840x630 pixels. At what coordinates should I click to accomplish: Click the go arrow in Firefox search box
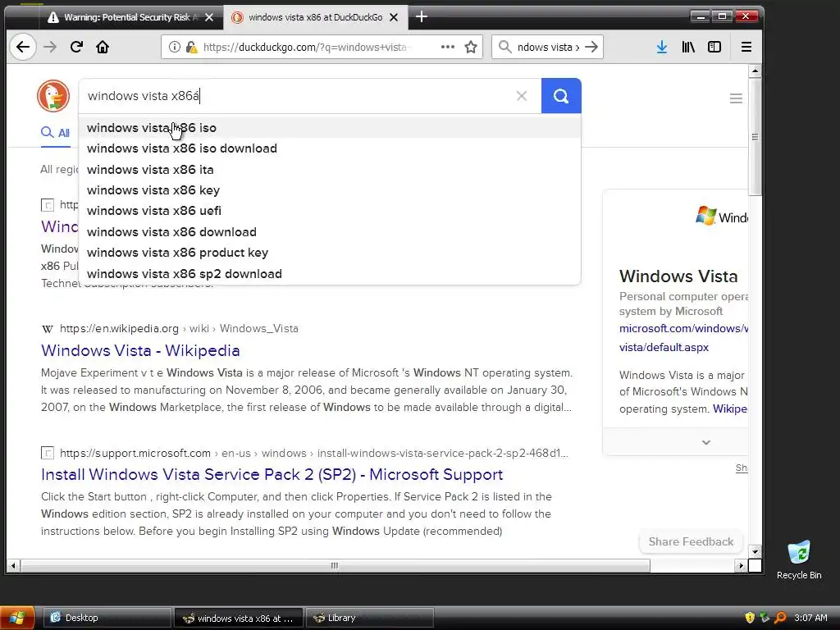(x=591, y=47)
